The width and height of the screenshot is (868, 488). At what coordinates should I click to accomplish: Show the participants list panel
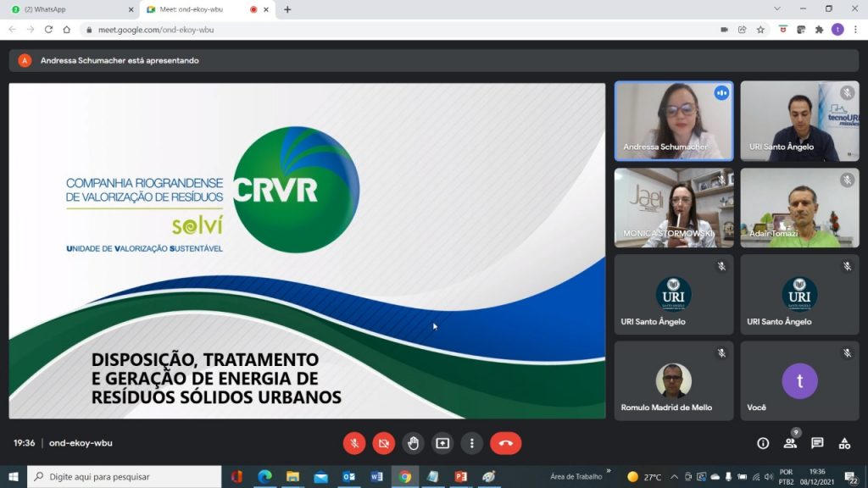[790, 443]
